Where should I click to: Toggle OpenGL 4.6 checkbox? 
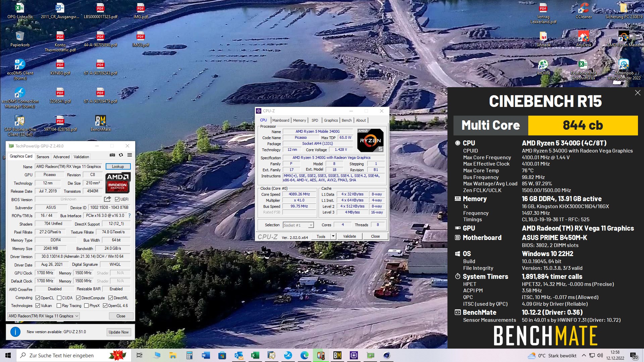point(105,305)
